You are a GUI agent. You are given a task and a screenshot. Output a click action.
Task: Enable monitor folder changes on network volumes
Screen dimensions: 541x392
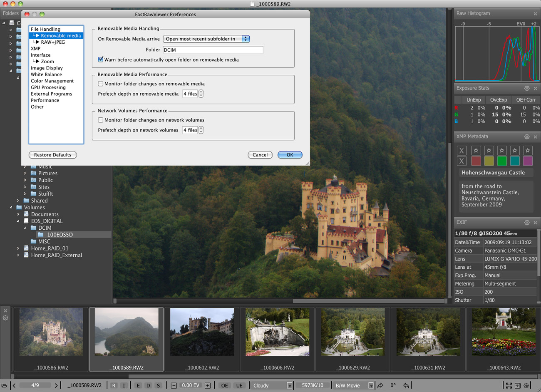(101, 120)
